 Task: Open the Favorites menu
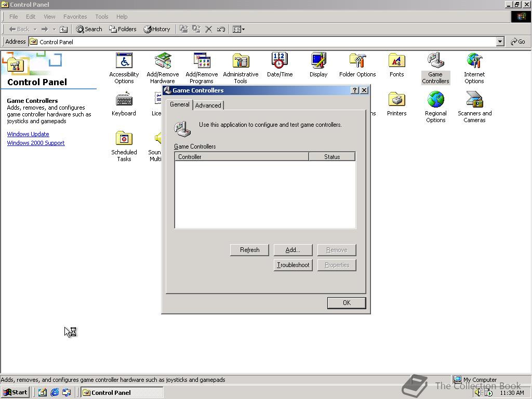click(75, 17)
